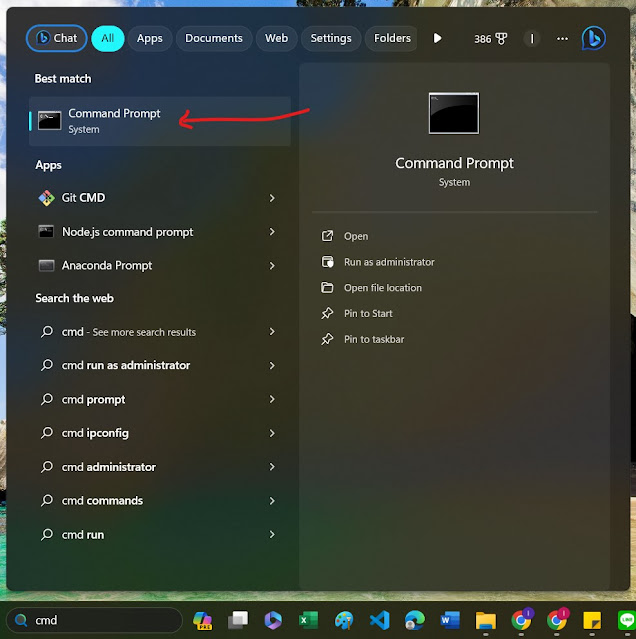The width and height of the screenshot is (636, 639).
Task: Click Pin to Start pin icon
Action: (x=327, y=313)
